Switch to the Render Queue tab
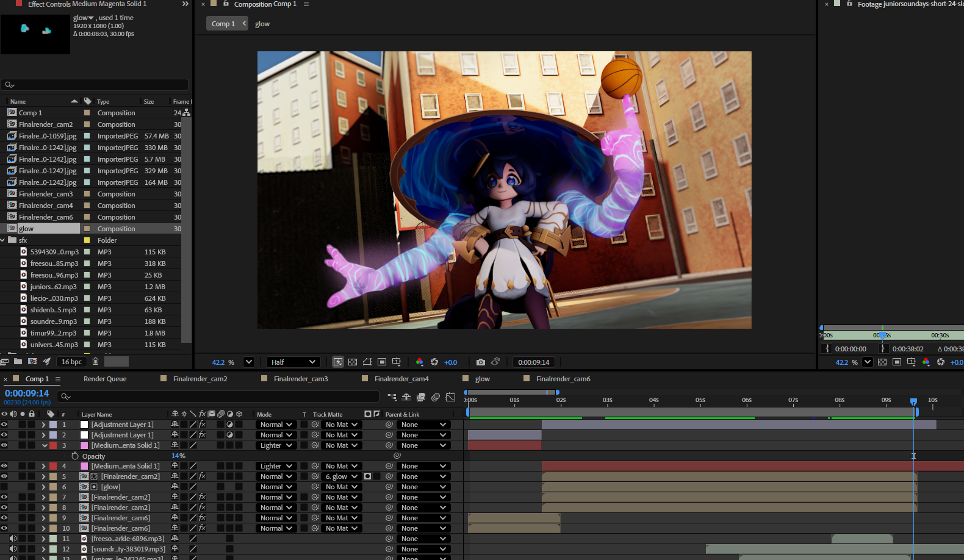 pos(105,379)
